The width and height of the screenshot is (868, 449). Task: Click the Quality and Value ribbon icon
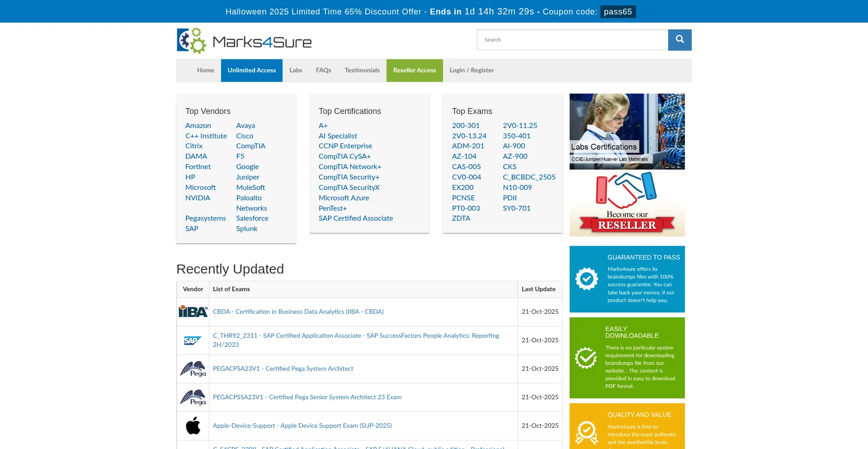[586, 432]
